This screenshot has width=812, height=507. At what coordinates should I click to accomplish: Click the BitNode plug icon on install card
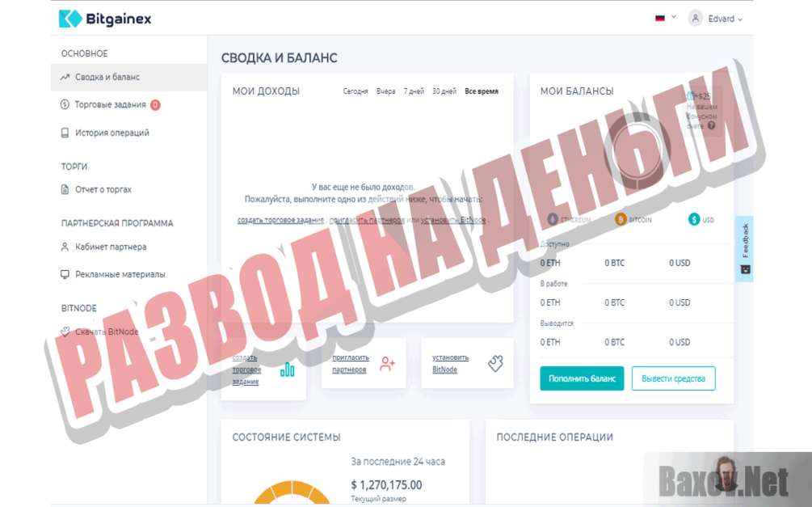click(495, 363)
